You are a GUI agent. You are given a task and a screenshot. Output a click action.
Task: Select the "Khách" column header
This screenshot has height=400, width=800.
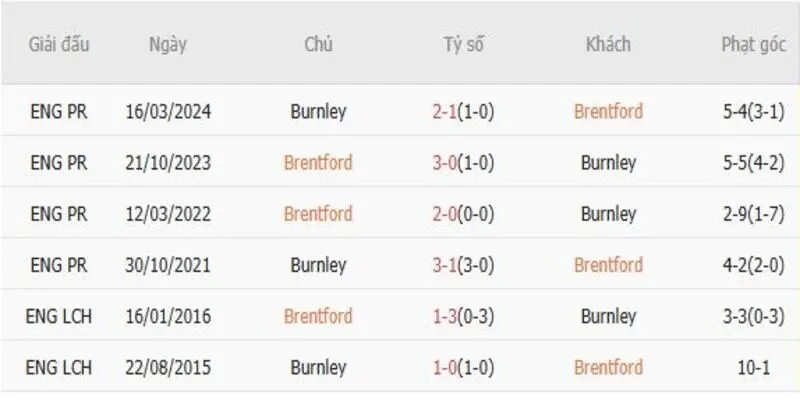tap(608, 45)
